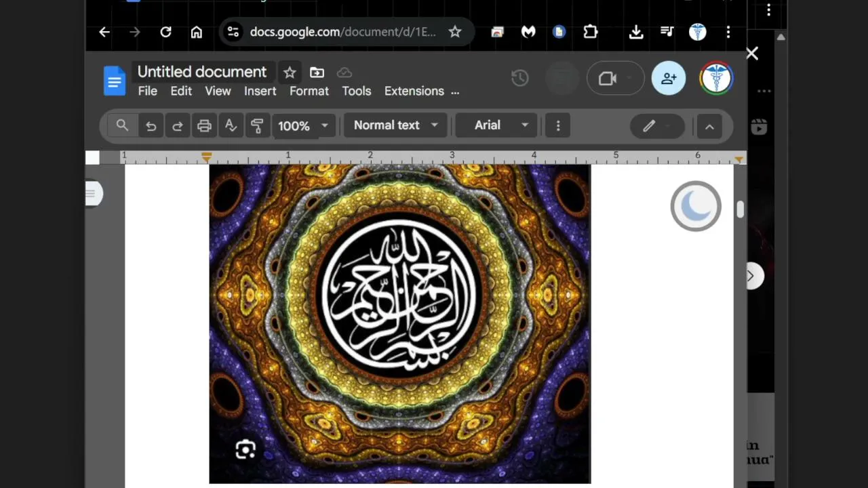Open the Malwarebytes extension icon
This screenshot has height=488, width=868.
click(x=528, y=32)
